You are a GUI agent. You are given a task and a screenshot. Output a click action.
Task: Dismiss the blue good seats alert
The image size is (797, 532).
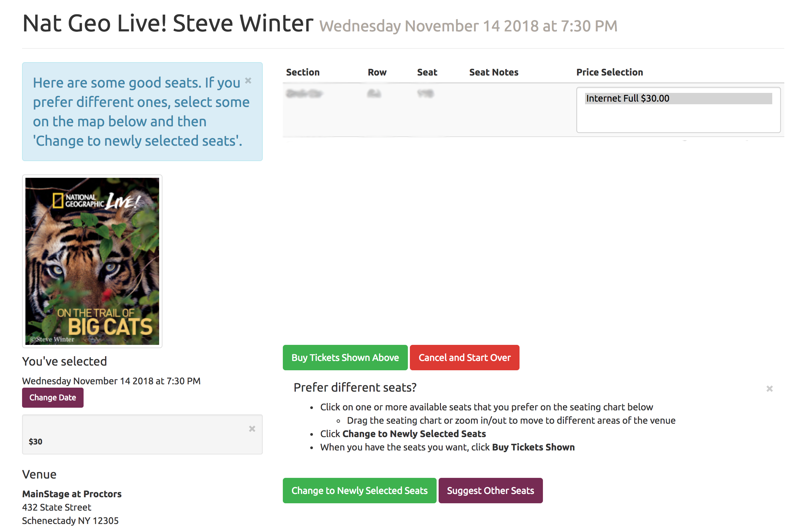click(248, 81)
